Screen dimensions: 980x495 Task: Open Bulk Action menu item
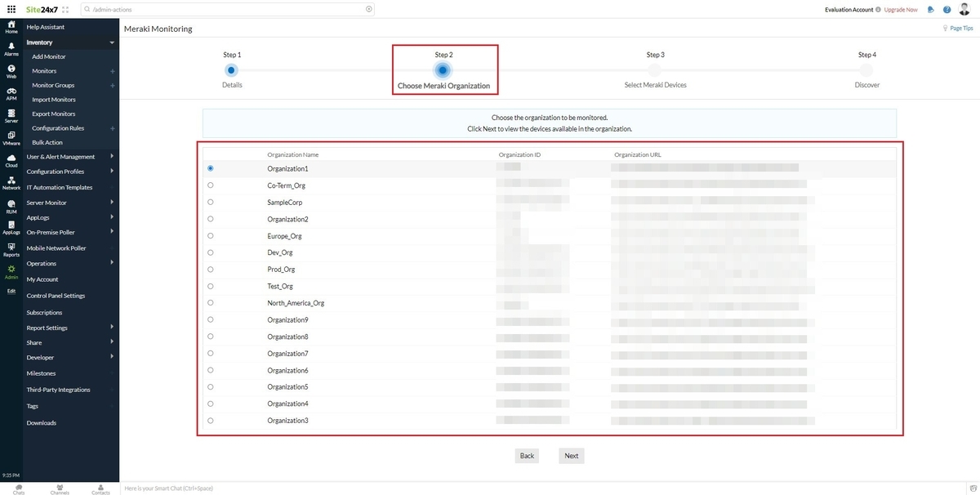coord(47,142)
